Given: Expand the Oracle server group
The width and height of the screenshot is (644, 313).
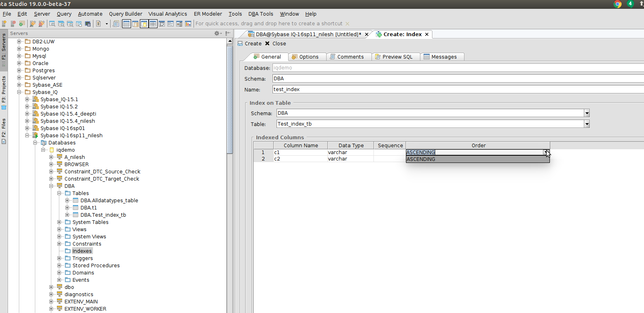Looking at the screenshot, I should pos(19,63).
